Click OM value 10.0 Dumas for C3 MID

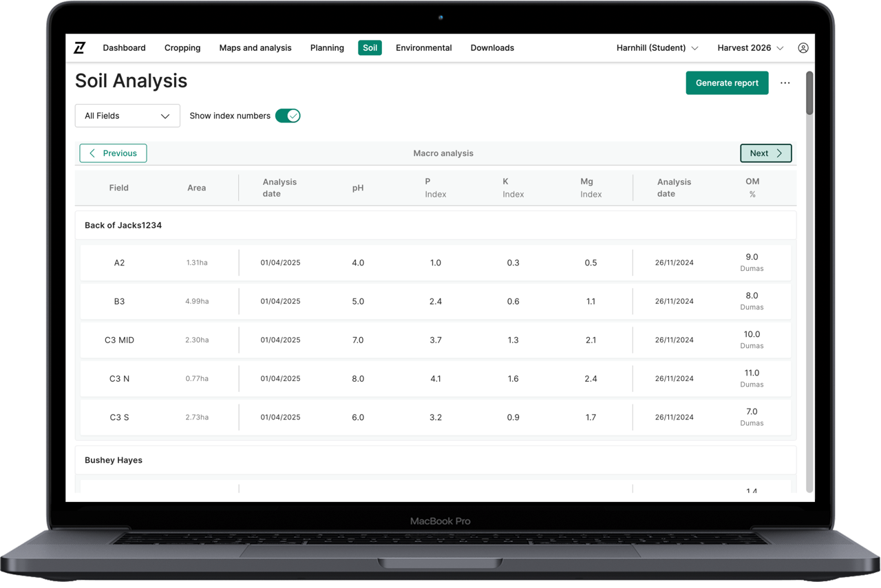pos(752,340)
